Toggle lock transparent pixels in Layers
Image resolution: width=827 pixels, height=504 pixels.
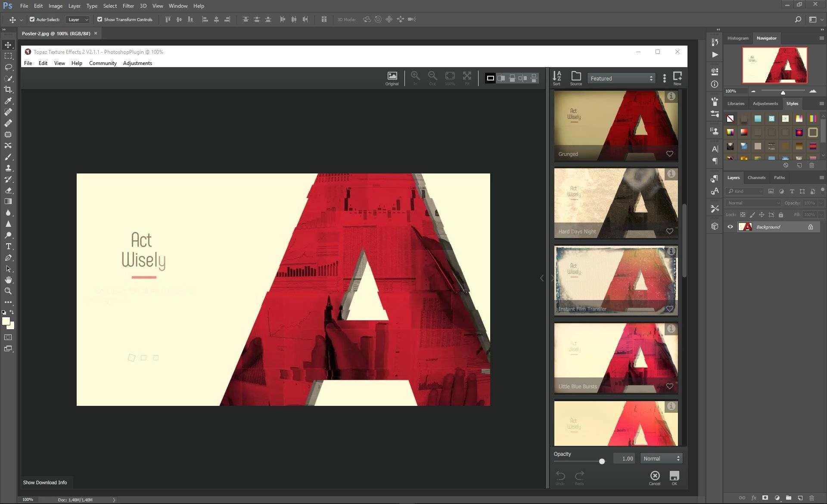click(743, 214)
